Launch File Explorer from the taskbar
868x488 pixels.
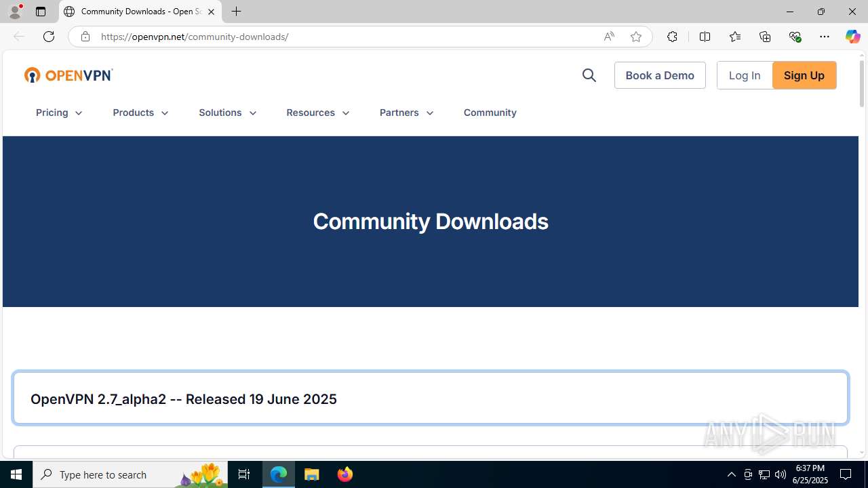pyautogui.click(x=312, y=474)
